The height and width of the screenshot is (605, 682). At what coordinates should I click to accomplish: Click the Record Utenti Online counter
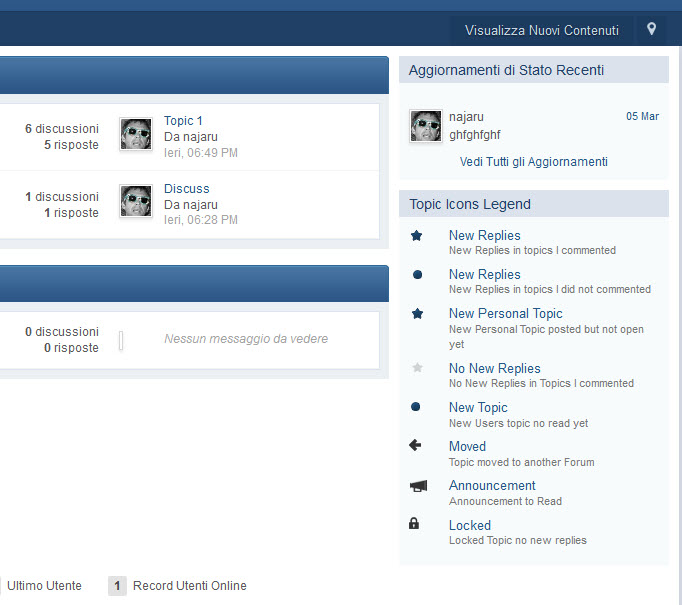[x=117, y=586]
